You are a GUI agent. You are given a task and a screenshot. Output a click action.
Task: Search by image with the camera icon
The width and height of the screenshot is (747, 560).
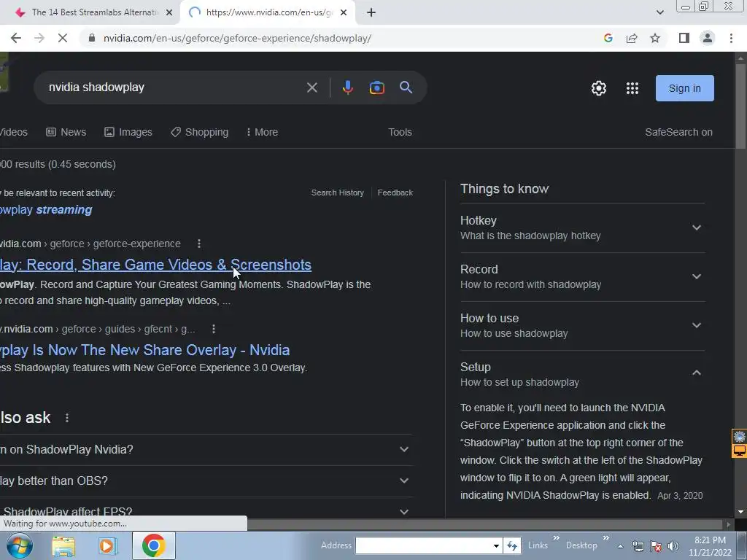point(377,87)
